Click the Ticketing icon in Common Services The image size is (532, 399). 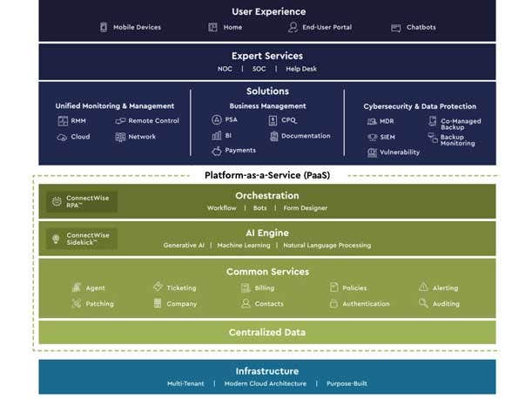click(158, 287)
